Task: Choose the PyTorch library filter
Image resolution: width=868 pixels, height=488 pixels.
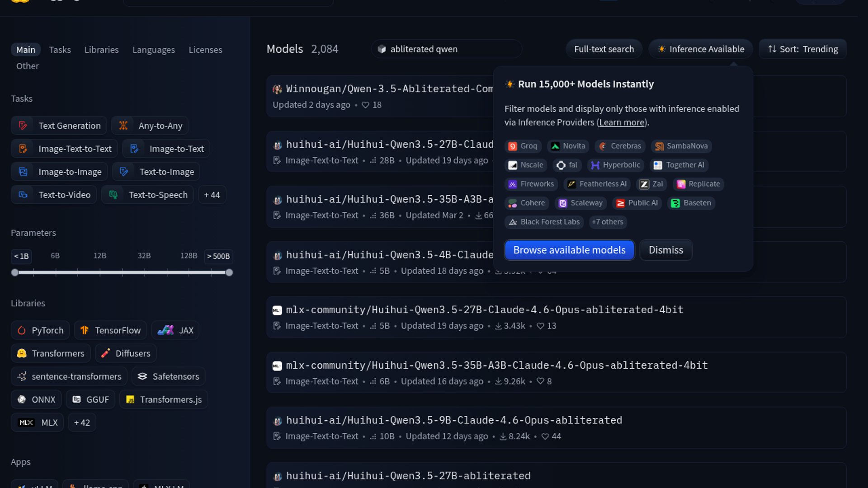Action: point(40,330)
